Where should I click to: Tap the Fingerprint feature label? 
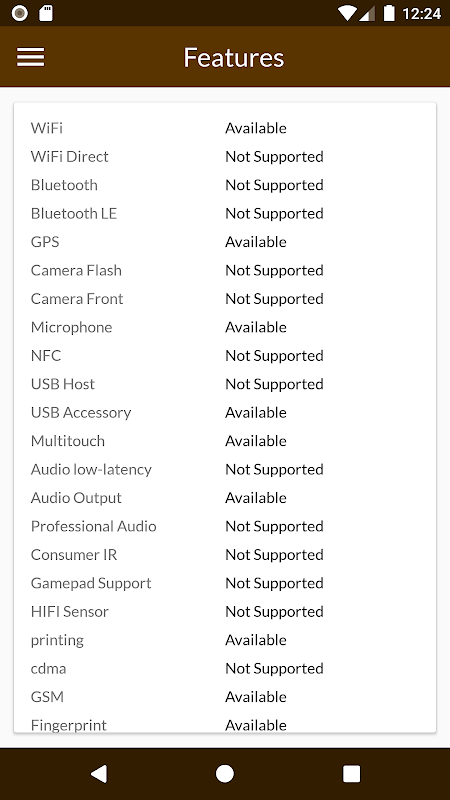pyautogui.click(x=69, y=725)
